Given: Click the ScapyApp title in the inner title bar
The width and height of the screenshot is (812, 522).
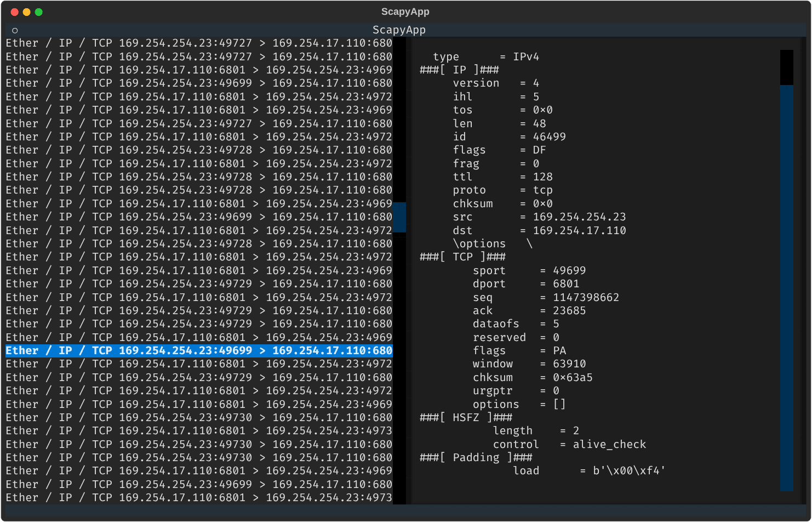Looking at the screenshot, I should (399, 30).
